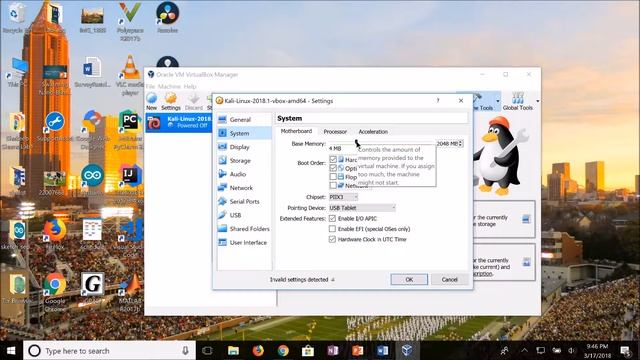Toggle the Enable I/O APIC checkbox

pos(332,218)
